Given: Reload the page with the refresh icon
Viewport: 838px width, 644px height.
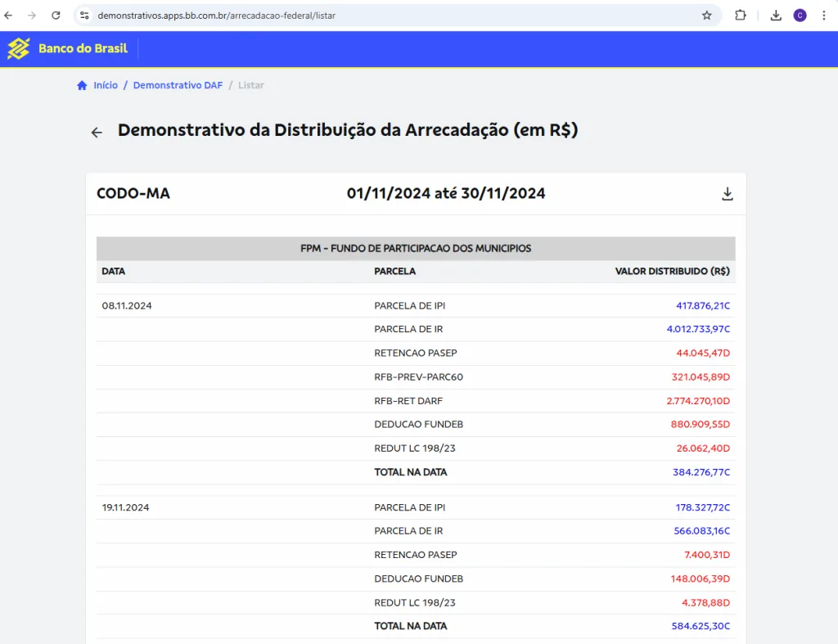Looking at the screenshot, I should [x=56, y=16].
